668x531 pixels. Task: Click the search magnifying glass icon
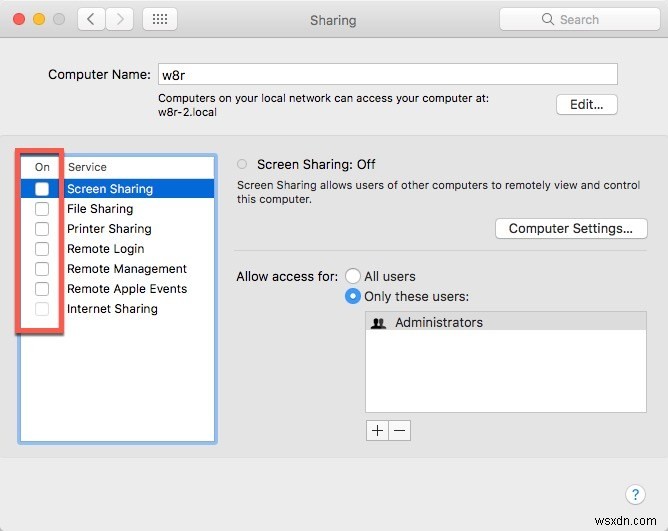click(548, 19)
